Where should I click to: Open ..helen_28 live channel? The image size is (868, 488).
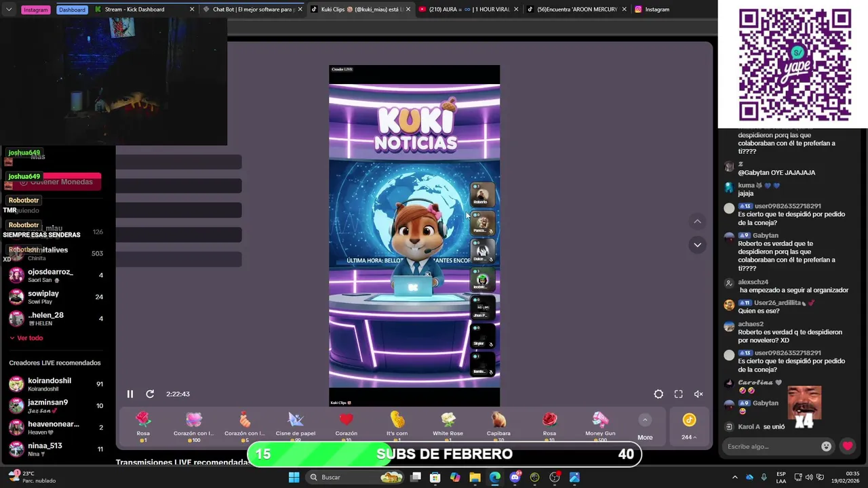tap(56, 319)
